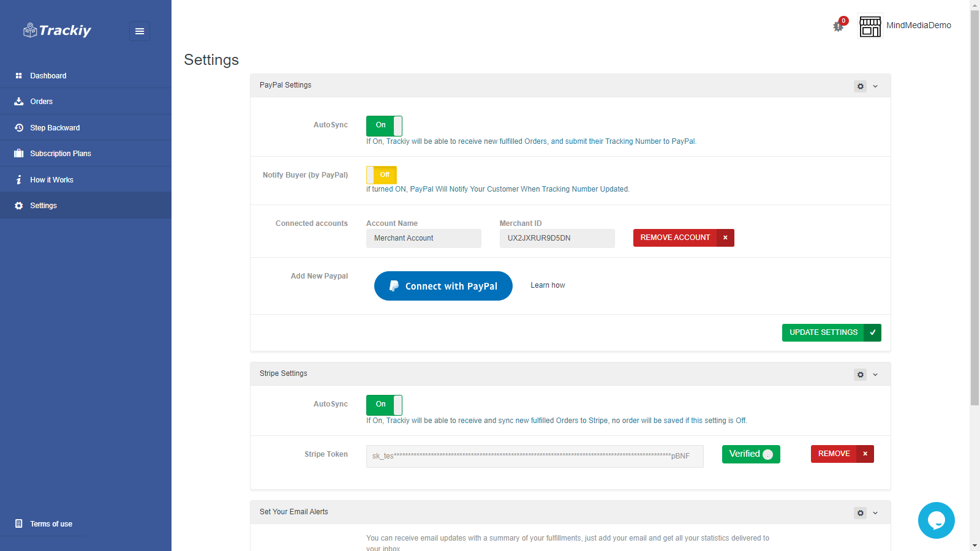Viewport: 980px width, 551px height.
Task: Click the hamburger menu icon in sidebar
Action: point(140,31)
